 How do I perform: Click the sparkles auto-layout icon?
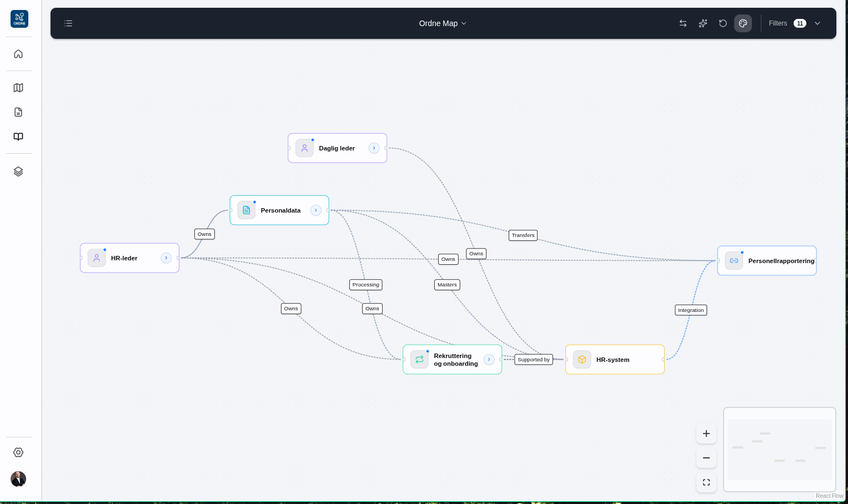pos(703,23)
